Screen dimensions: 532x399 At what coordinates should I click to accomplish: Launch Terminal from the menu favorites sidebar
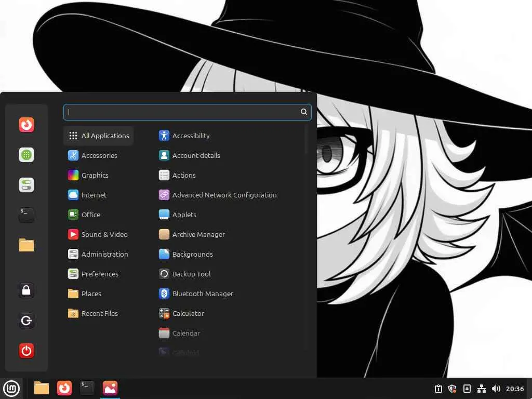pos(26,215)
